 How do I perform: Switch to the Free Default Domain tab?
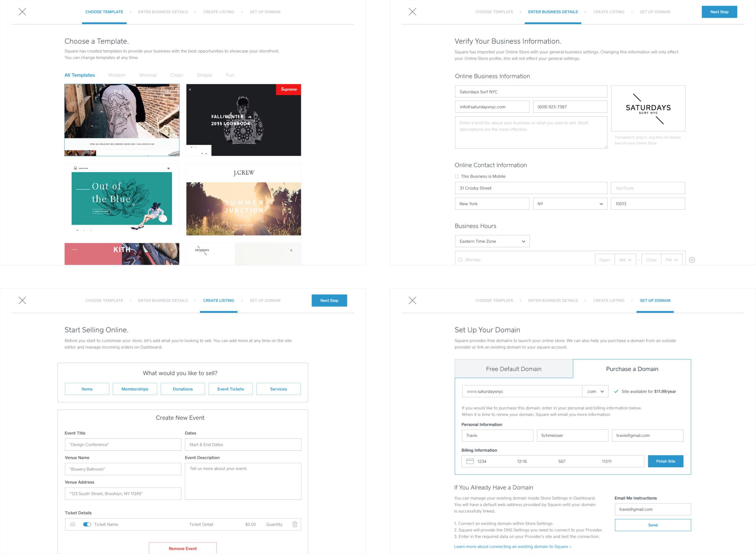513,369
